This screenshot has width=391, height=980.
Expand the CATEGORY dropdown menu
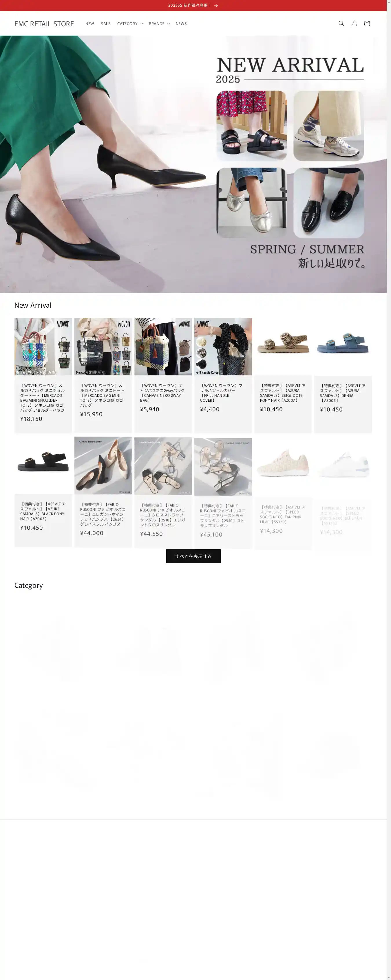tap(130, 23)
